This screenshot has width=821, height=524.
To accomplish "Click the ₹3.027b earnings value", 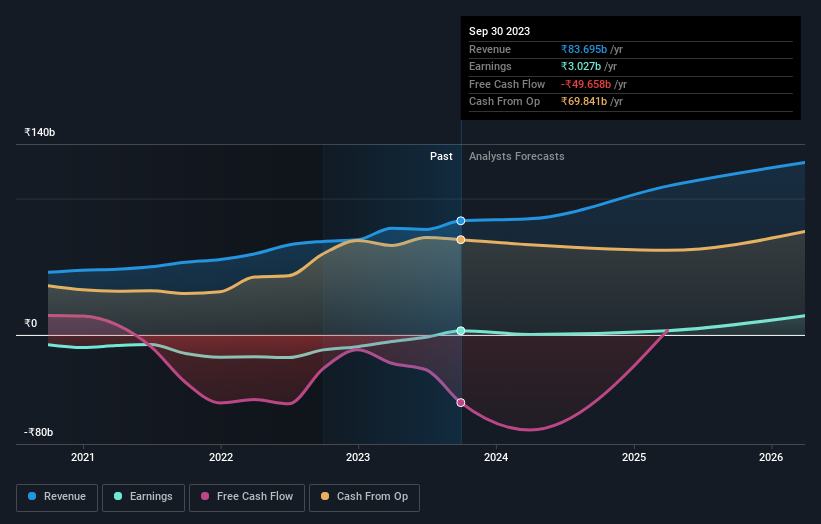I will 581,66.
